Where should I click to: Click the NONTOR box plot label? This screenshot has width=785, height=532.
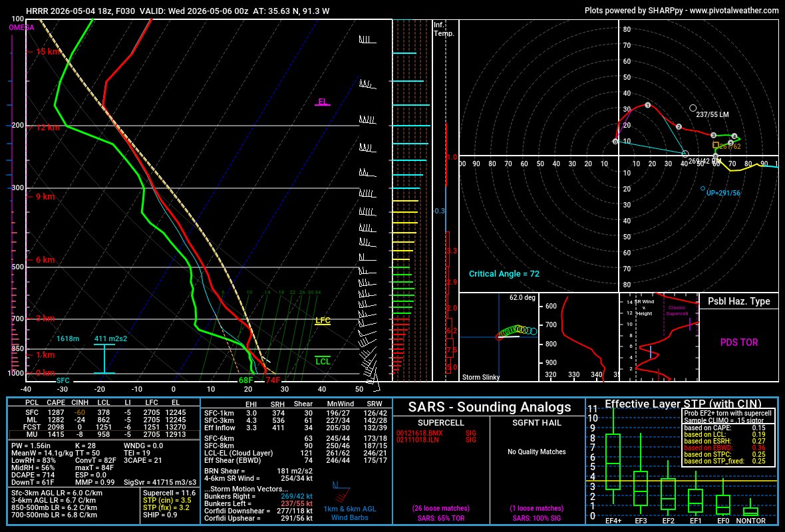point(751,521)
